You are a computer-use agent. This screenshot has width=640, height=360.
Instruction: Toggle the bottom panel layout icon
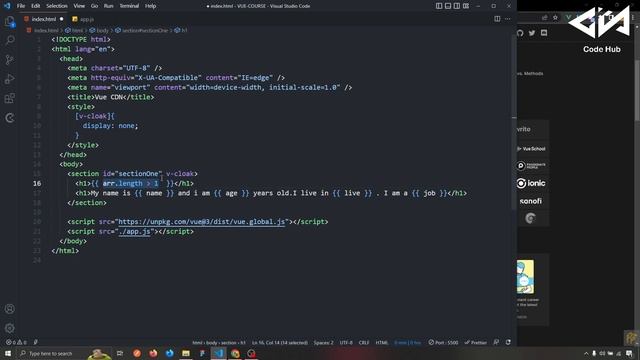point(448,6)
